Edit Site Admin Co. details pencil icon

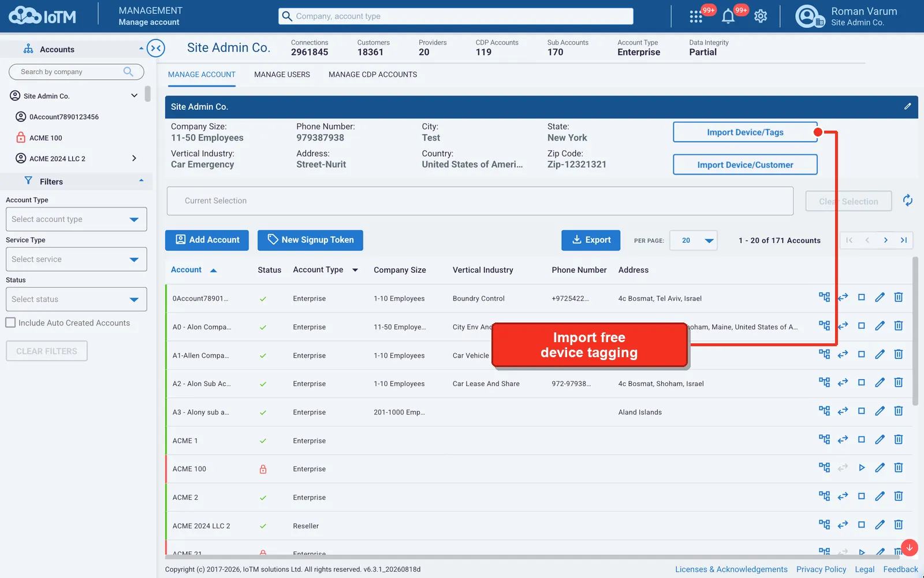907,106
